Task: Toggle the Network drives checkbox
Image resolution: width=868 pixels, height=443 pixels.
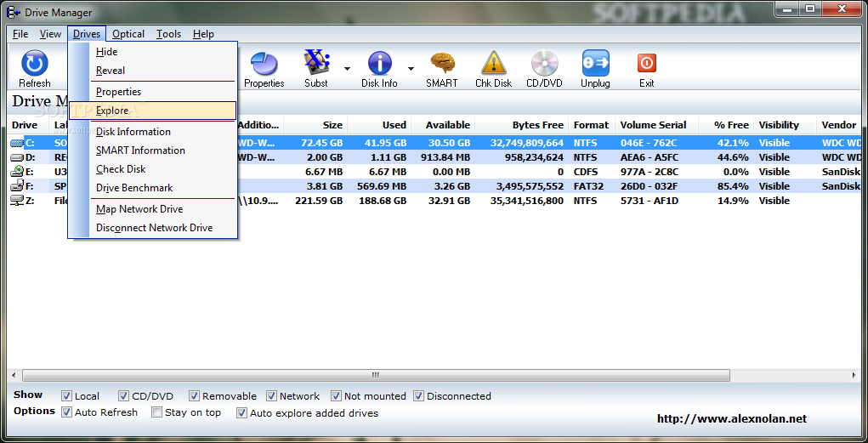Action: [x=271, y=396]
